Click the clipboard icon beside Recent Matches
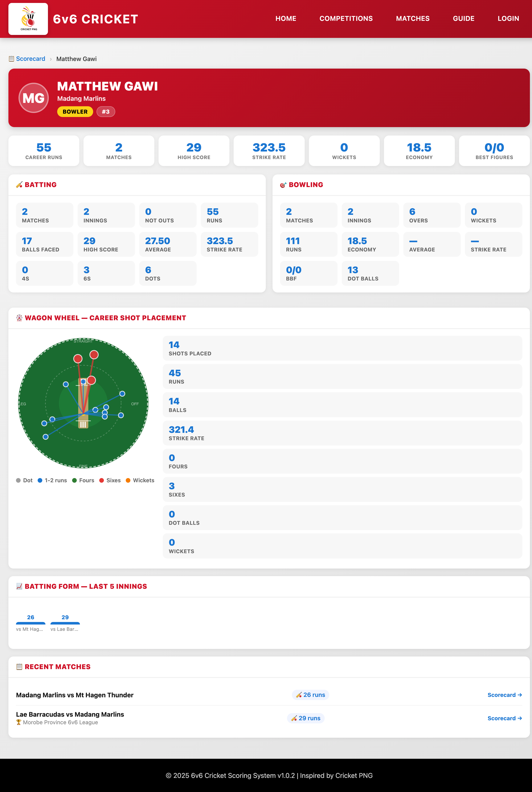Viewport: 532px width, 792px height. tap(19, 666)
